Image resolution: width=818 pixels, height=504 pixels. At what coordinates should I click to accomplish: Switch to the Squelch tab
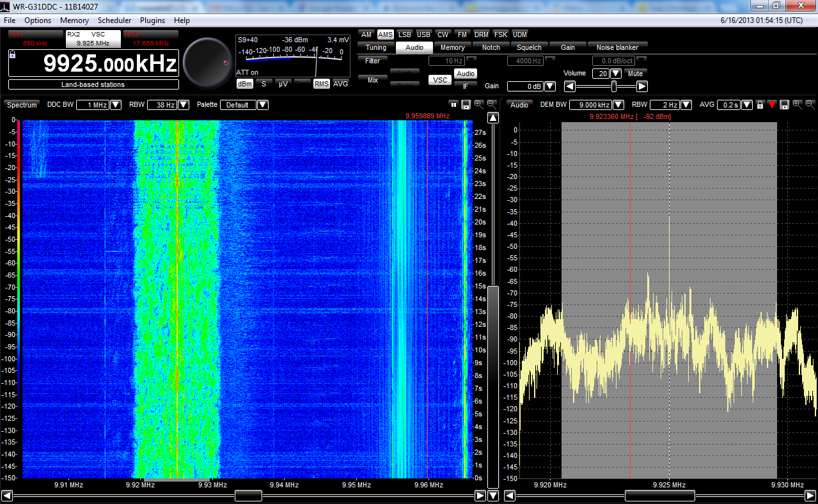pyautogui.click(x=530, y=47)
